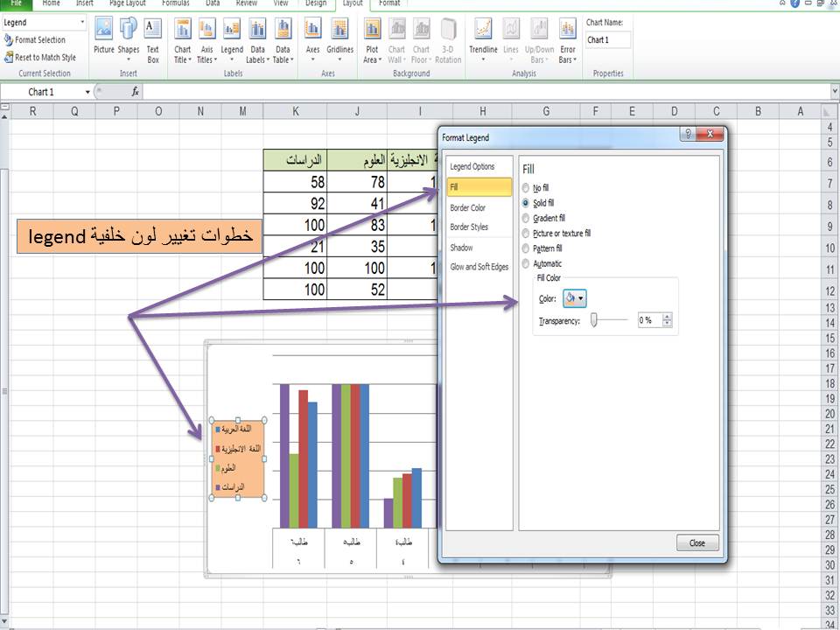
Task: Open the Picture insert tool
Action: click(x=105, y=39)
